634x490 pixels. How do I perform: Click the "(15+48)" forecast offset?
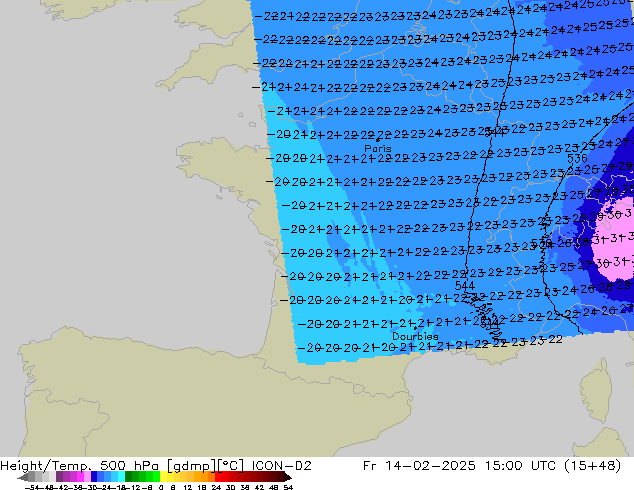[x=591, y=466]
